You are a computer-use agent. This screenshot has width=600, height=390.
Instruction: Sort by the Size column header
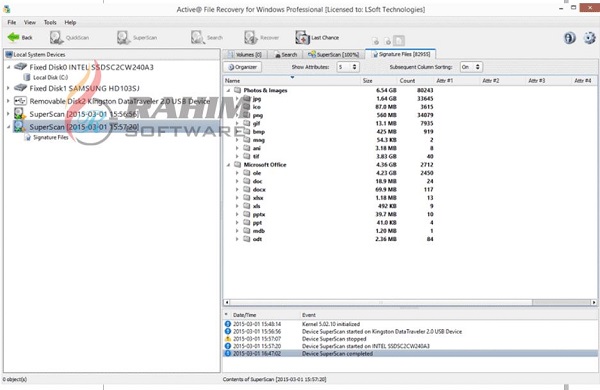(x=379, y=81)
